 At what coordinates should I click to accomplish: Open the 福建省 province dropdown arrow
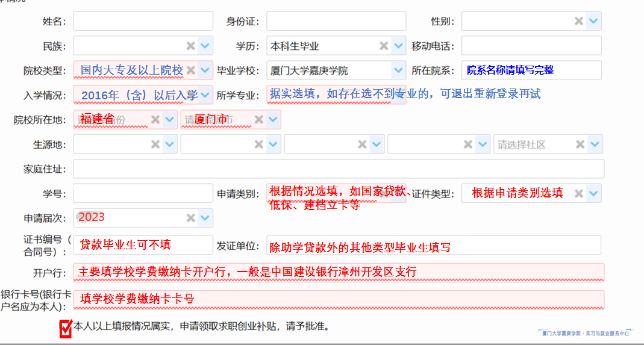[x=170, y=120]
